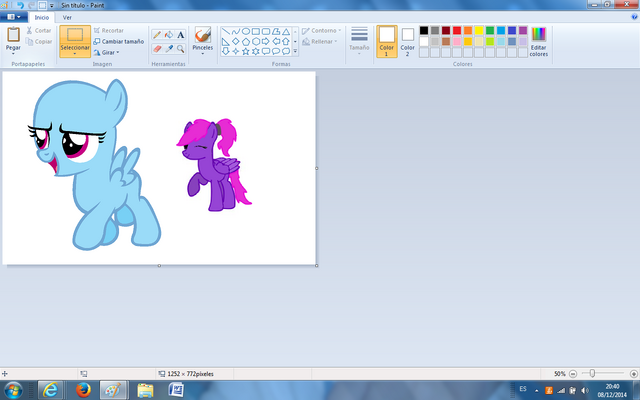
Task: Pick the black color swatch
Action: [424, 31]
